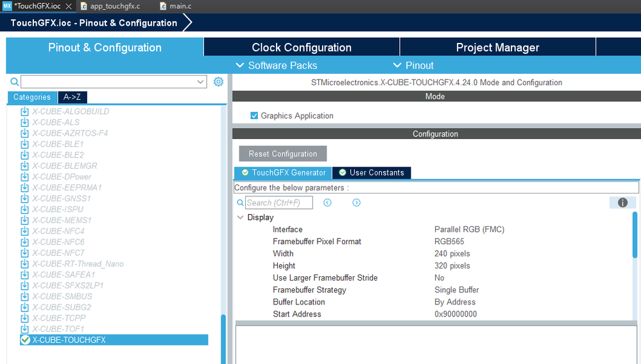Close the TouchGFX.ioc editor tab

point(69,6)
